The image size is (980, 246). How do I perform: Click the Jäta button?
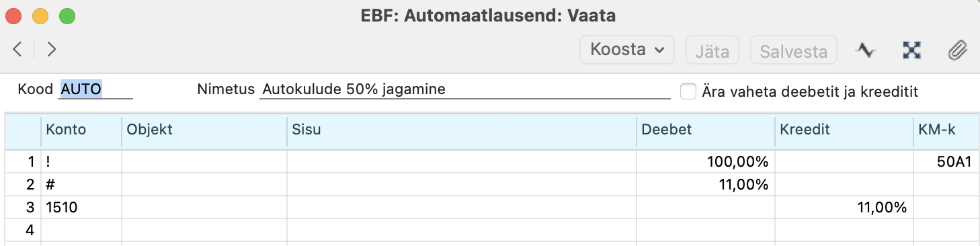[712, 50]
